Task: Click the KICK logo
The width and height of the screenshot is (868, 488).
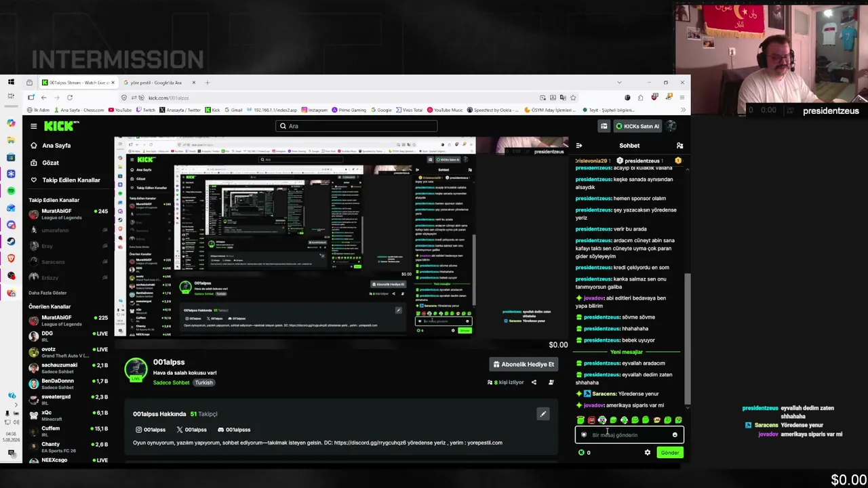Action: (62, 126)
